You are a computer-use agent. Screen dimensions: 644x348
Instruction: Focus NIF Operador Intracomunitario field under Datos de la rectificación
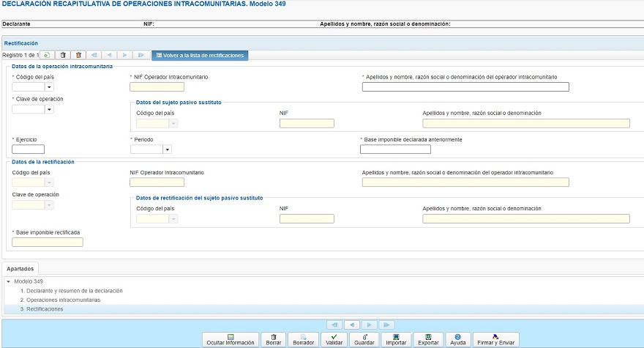[x=157, y=182]
